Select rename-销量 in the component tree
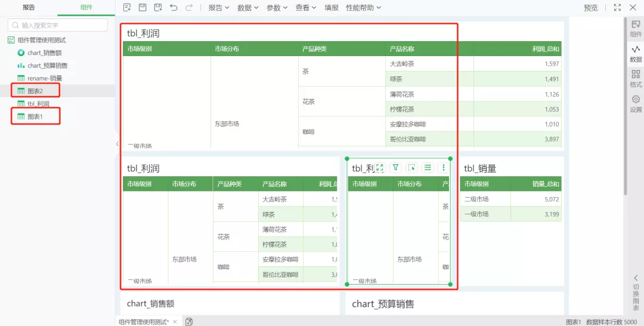Viewport: 644px width, 326px height. coord(45,78)
